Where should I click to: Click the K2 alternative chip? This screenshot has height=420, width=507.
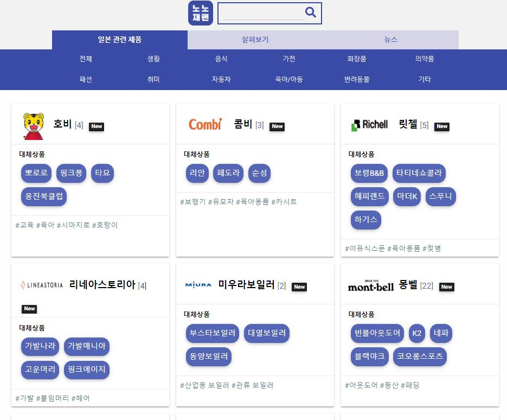(417, 333)
